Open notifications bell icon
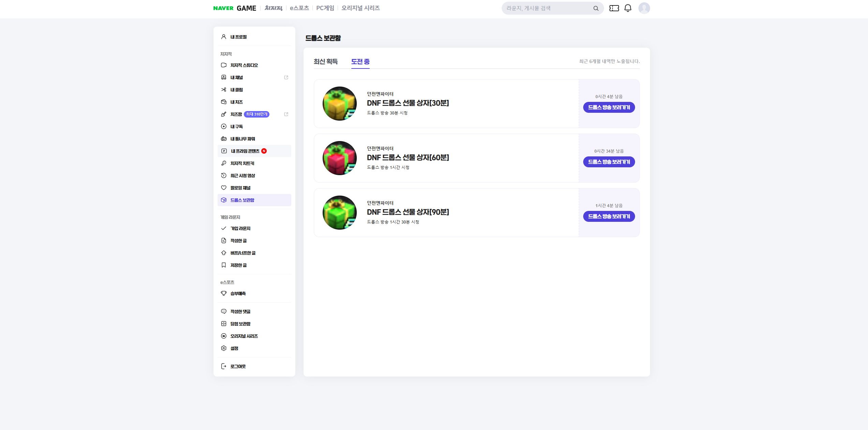This screenshot has height=430, width=868. click(628, 8)
